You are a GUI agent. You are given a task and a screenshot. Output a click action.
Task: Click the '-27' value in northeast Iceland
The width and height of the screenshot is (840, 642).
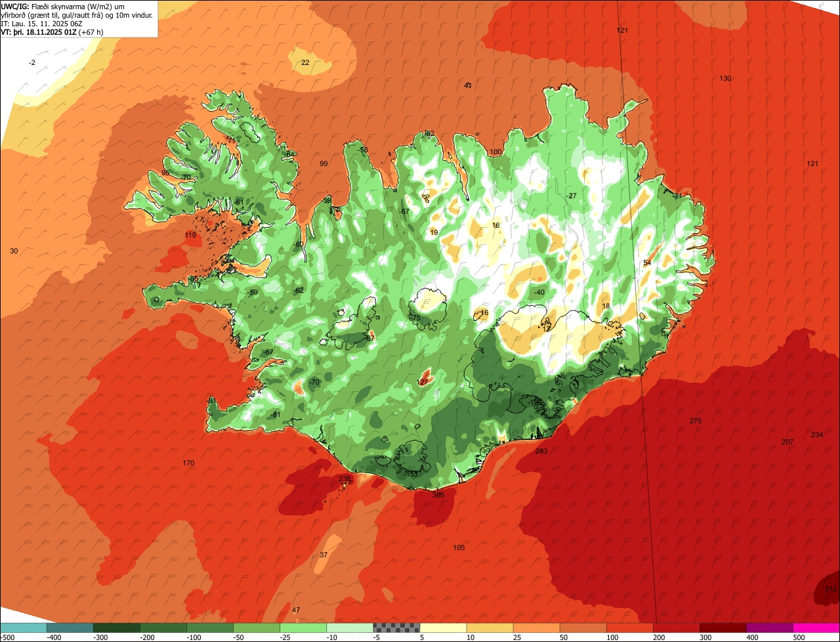pos(572,196)
